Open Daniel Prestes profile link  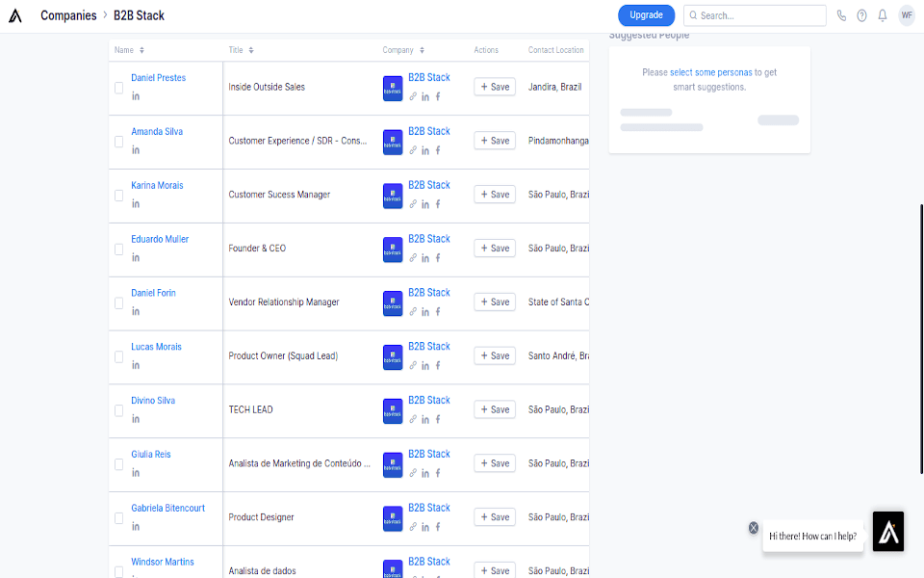[159, 78]
